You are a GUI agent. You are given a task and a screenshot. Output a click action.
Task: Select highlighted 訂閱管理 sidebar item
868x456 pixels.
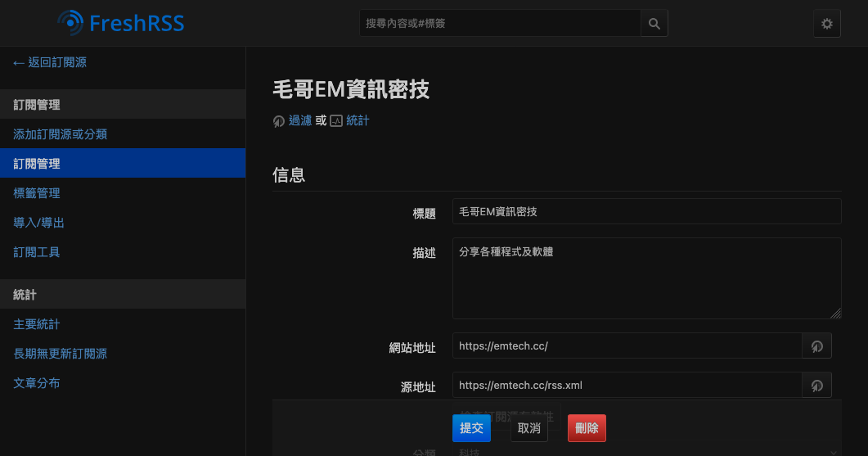(x=123, y=164)
